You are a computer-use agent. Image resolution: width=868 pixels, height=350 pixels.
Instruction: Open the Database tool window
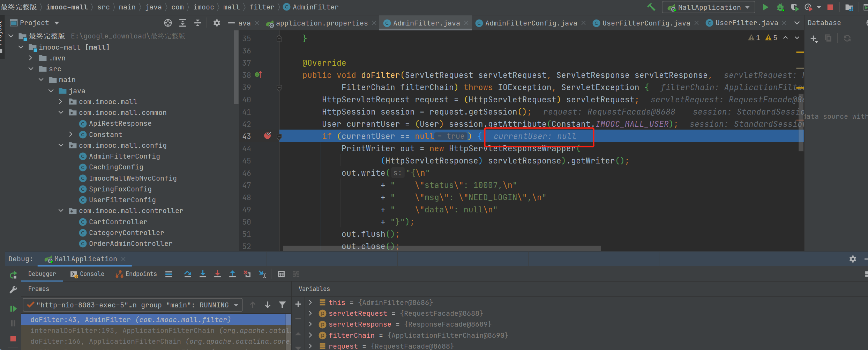[824, 23]
